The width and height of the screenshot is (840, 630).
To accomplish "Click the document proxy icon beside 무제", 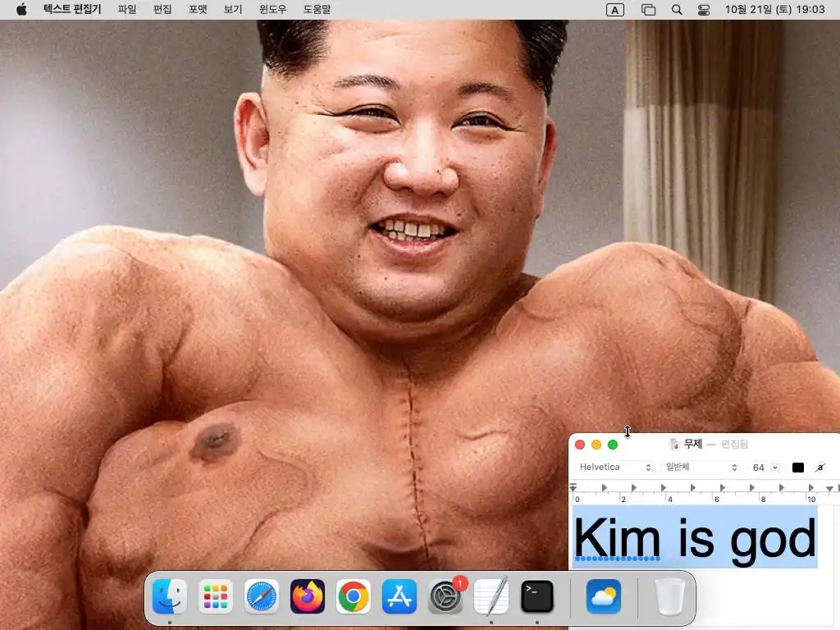I will 674,444.
